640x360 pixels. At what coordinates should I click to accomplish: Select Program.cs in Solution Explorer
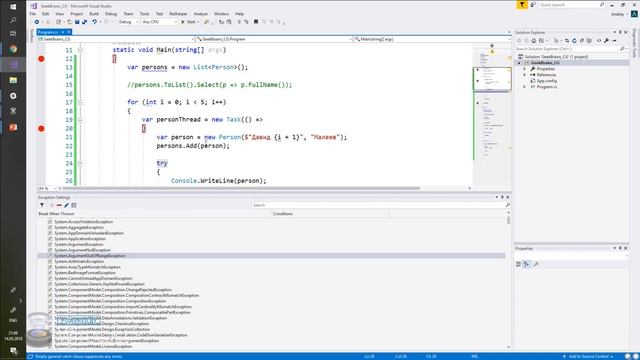[x=547, y=87]
